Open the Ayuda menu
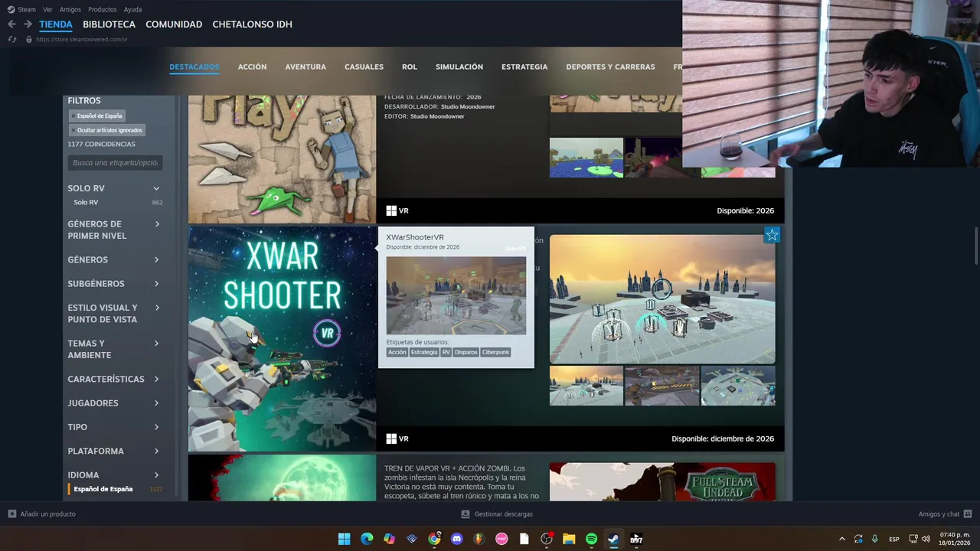The width and height of the screenshot is (980, 551). (132, 9)
